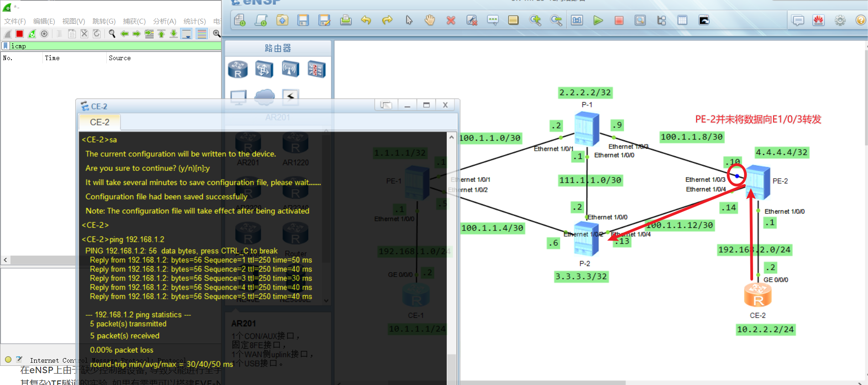Save the eNSP topology
This screenshot has width=868, height=385.
click(303, 20)
